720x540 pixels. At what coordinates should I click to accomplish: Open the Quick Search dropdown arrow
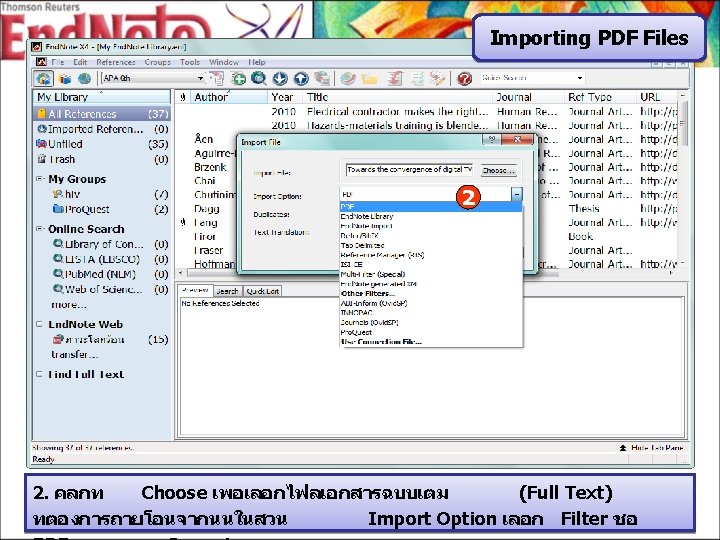tap(580, 78)
